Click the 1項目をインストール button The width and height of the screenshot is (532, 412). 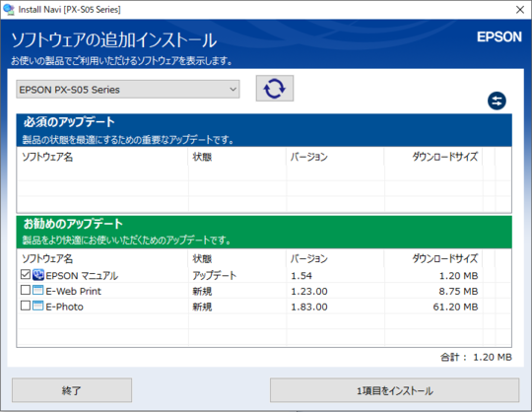click(x=395, y=390)
